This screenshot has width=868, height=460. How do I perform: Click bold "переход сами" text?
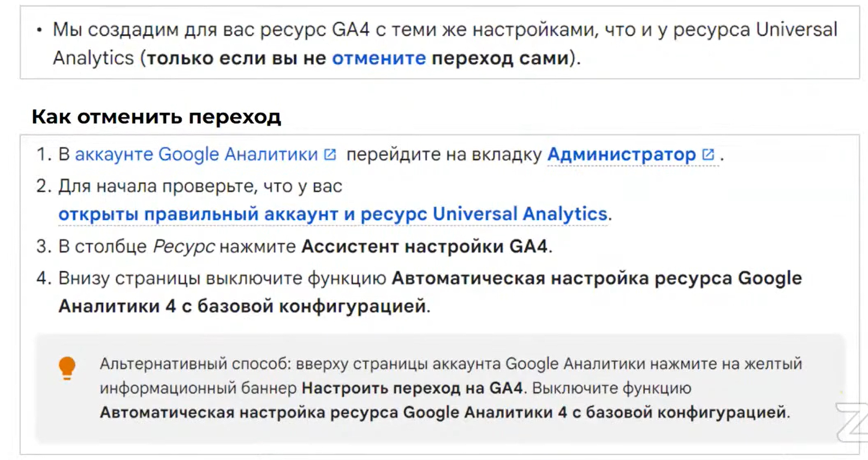[500, 58]
